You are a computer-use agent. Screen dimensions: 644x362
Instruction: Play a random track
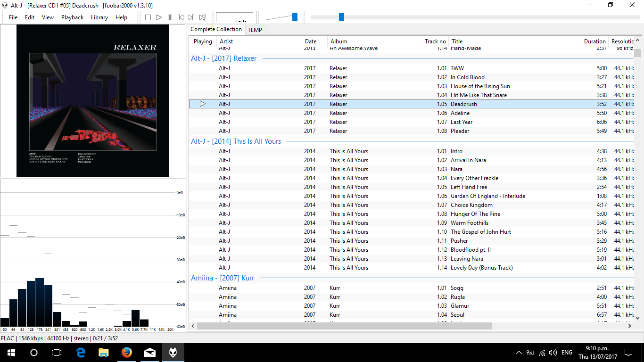(203, 17)
